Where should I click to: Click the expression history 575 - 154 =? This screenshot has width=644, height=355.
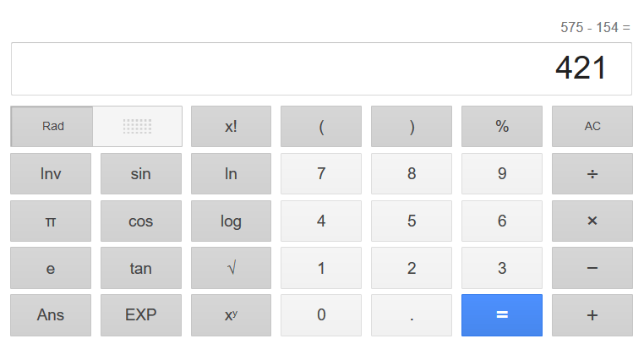[595, 27]
